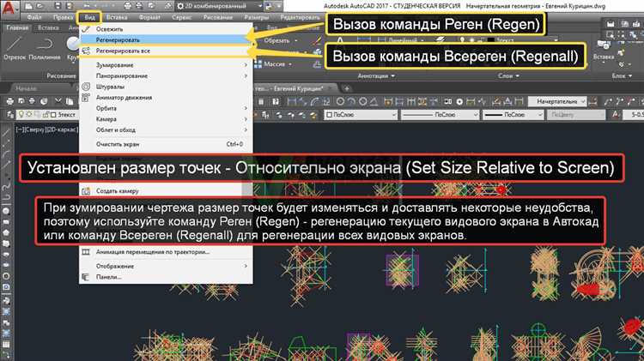Open the ПоСлою lineweight dropdown
The image size is (644, 361).
[513, 115]
